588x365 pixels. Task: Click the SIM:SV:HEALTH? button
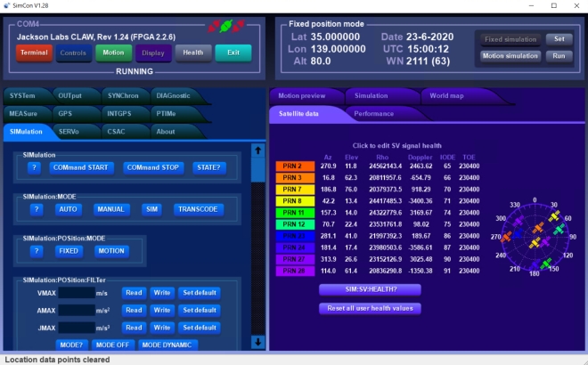370,289
